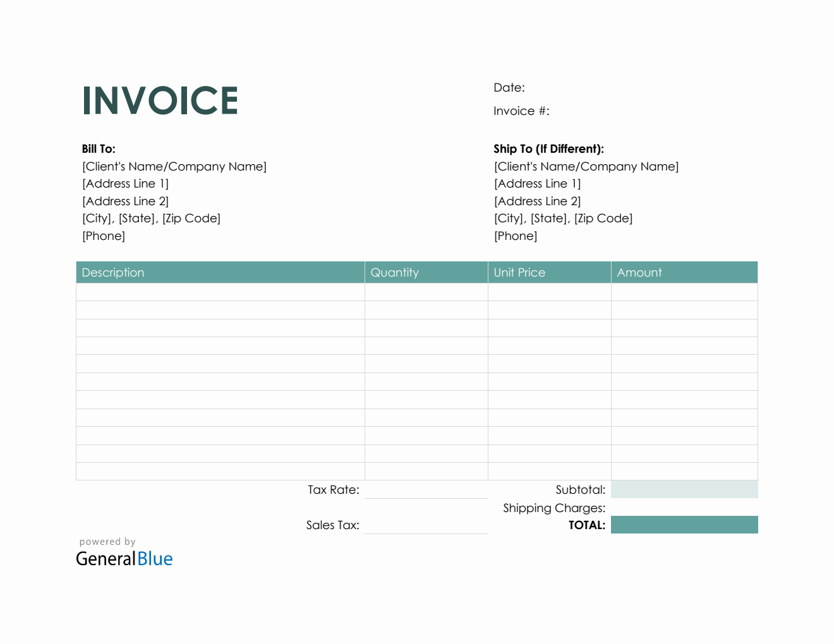This screenshot has width=834, height=644.
Task: Click the Sales Tax input line
Action: 426,524
